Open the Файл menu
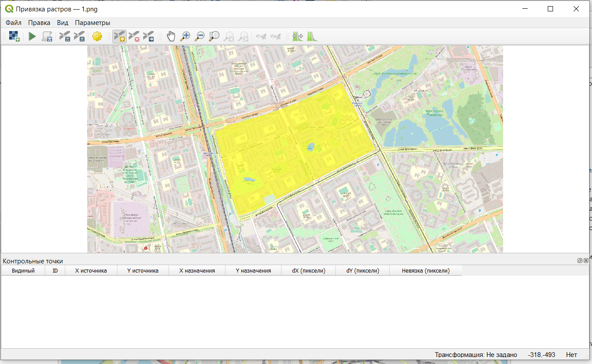The width and height of the screenshot is (592, 364). [x=14, y=23]
